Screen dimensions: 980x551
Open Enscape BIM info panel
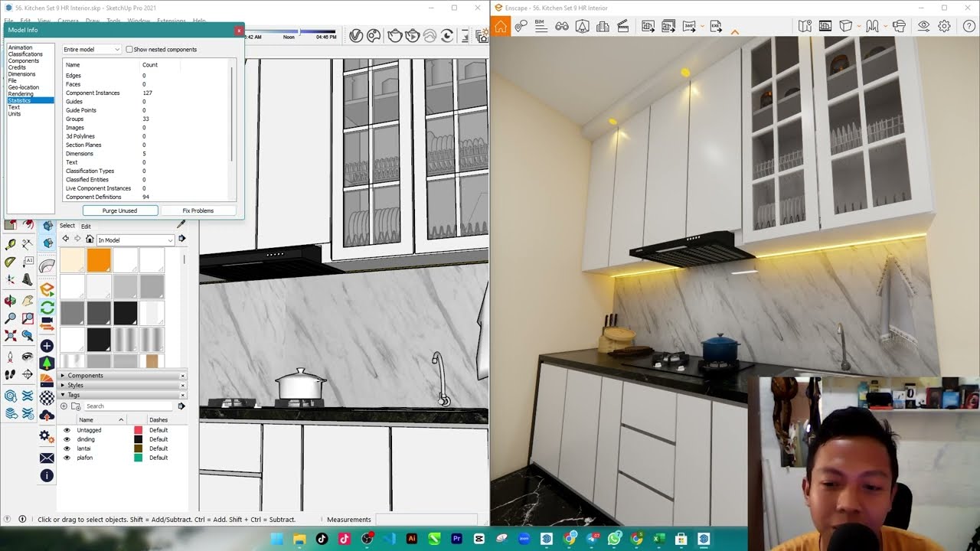click(541, 26)
